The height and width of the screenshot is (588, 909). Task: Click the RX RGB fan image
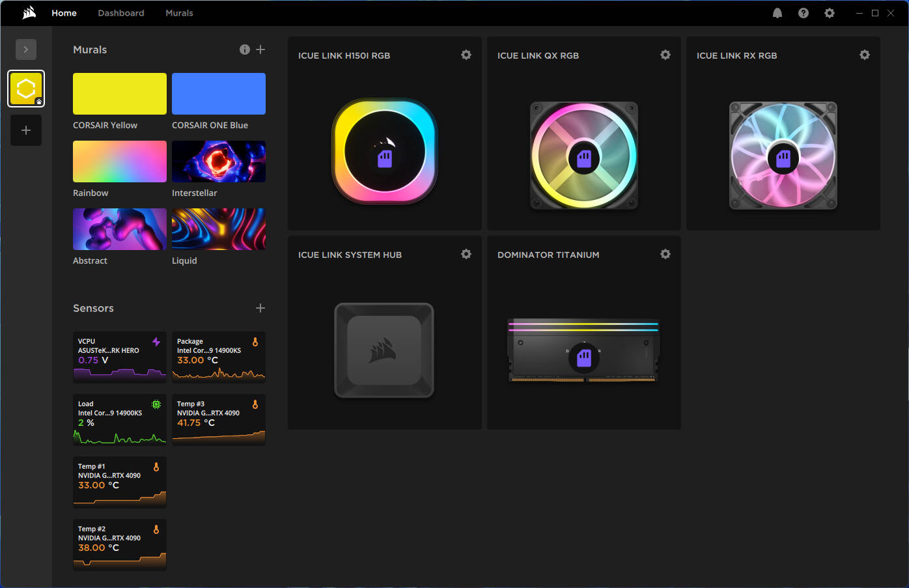(783, 156)
